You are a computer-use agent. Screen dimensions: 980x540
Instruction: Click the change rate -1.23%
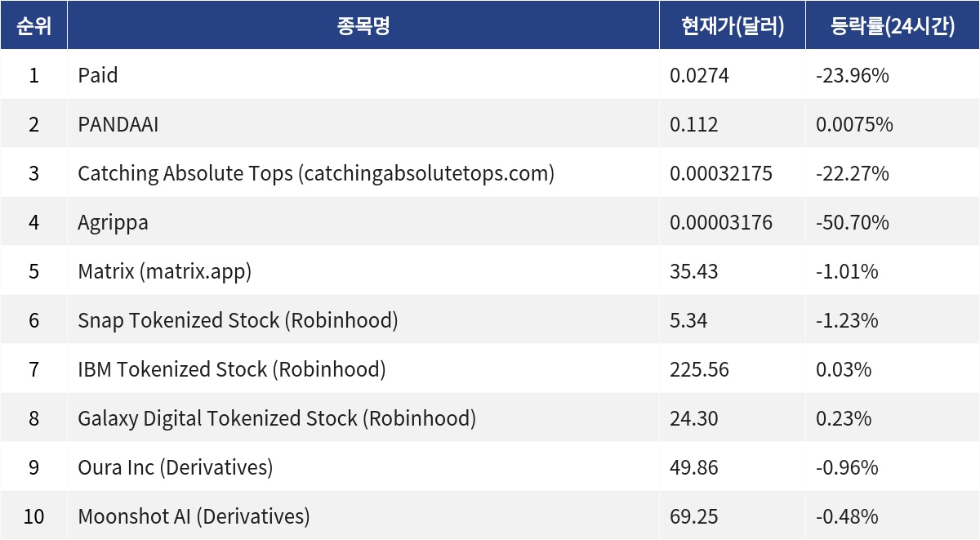[847, 321]
